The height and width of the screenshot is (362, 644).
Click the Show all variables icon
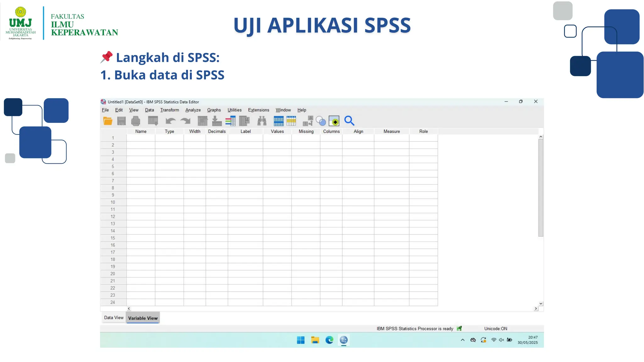coord(334,121)
